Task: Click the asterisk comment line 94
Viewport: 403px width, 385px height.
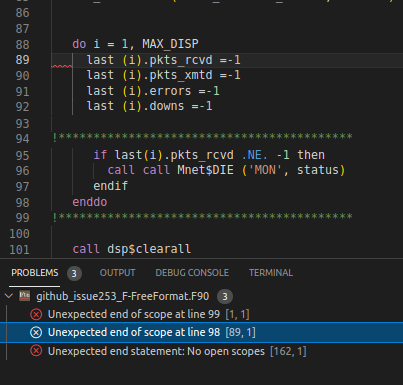Action: coord(203,137)
